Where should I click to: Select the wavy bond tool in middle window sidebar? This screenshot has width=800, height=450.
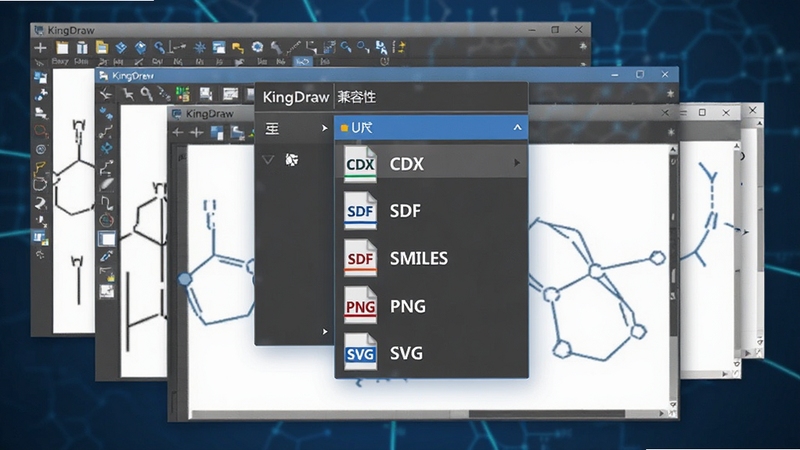pyautogui.click(x=106, y=132)
